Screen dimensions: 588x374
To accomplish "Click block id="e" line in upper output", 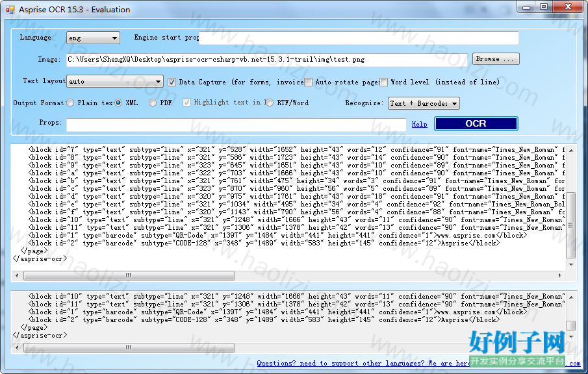I will (296, 205).
